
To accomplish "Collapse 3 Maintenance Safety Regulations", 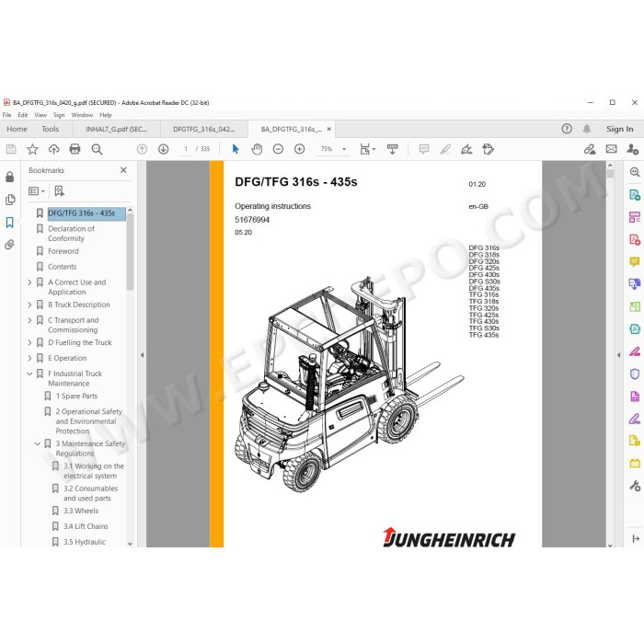I will 37,443.
